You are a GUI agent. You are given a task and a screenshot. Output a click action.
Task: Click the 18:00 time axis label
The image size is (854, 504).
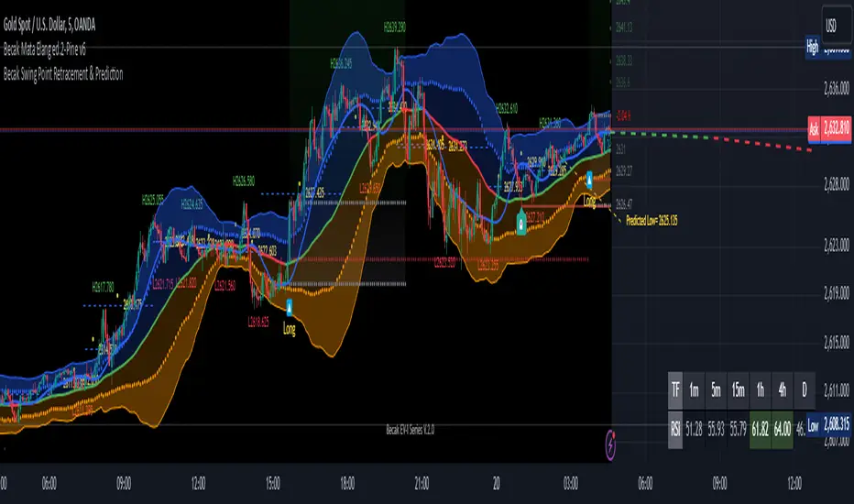[347, 483]
